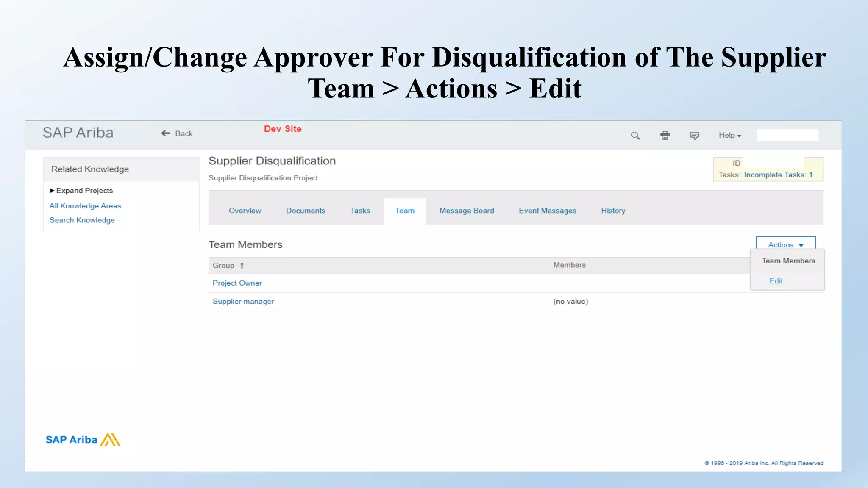Image resolution: width=868 pixels, height=488 pixels.
Task: Choose Edit from Actions menu
Action: click(x=776, y=281)
